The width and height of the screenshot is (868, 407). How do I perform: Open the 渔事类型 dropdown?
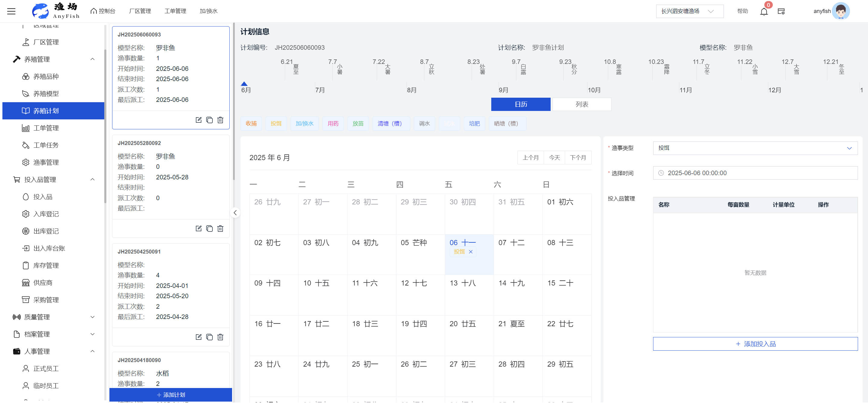coord(755,148)
